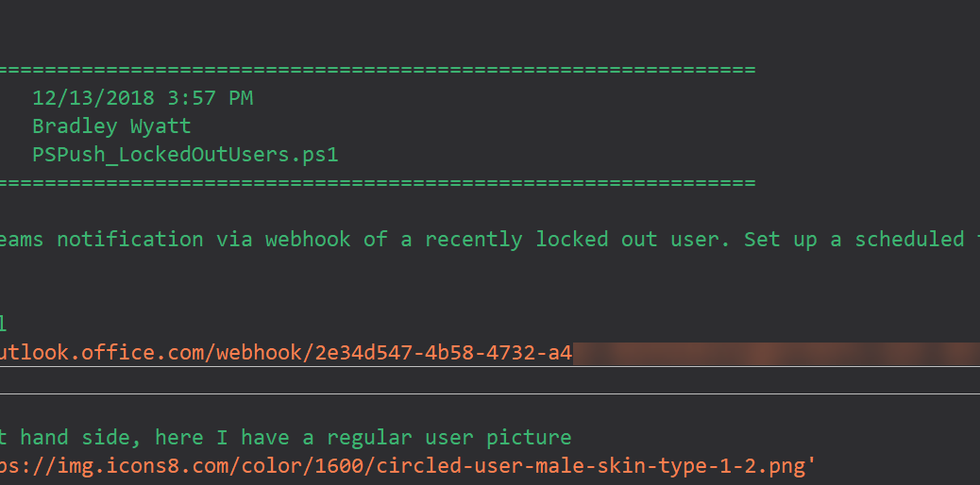
Task: Click the blurred portion of the webhook URL
Action: [776, 354]
